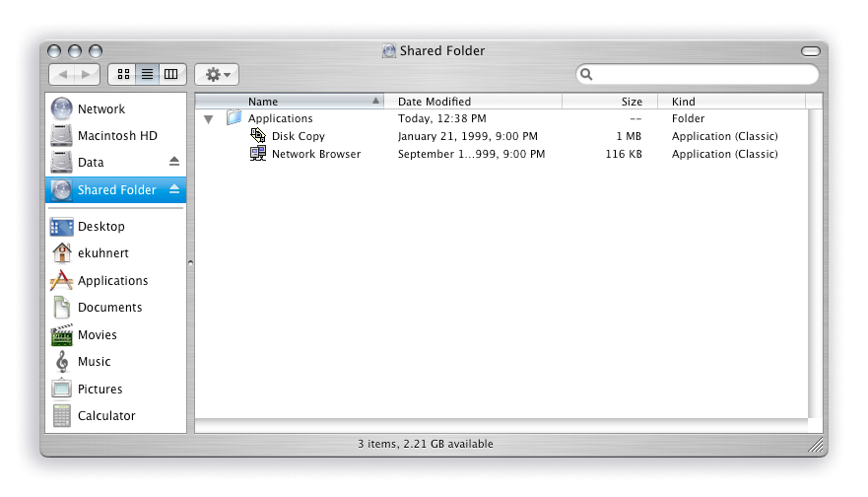Screen dimensions: 868x497
Task: Open ekuhnert home folder label
Action: pos(103,253)
